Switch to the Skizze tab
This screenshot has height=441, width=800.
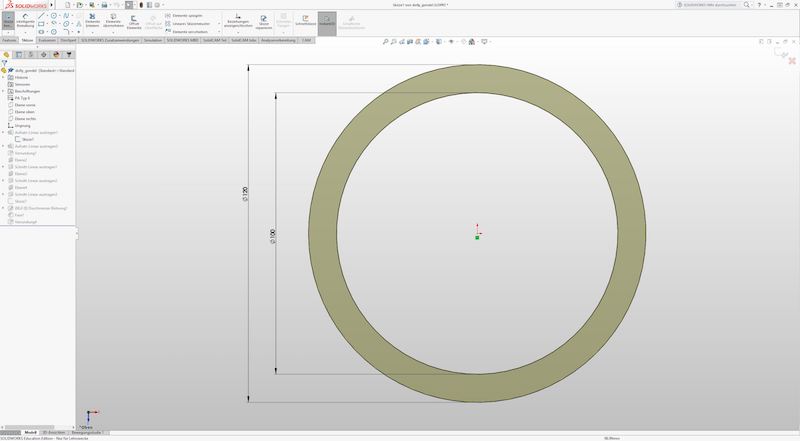click(x=27, y=40)
